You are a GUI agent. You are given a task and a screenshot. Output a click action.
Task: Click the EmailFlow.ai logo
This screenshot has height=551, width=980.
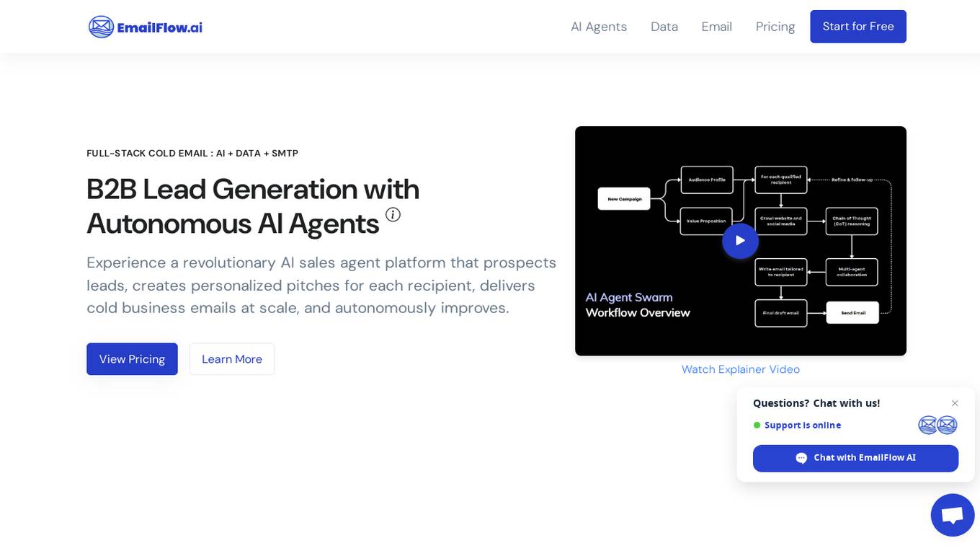(146, 27)
